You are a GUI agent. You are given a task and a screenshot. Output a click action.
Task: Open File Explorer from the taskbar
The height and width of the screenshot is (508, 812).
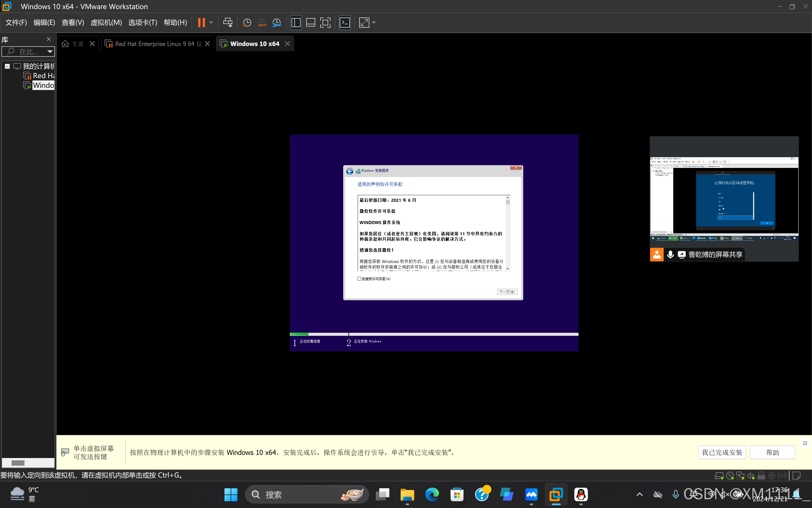tap(407, 494)
